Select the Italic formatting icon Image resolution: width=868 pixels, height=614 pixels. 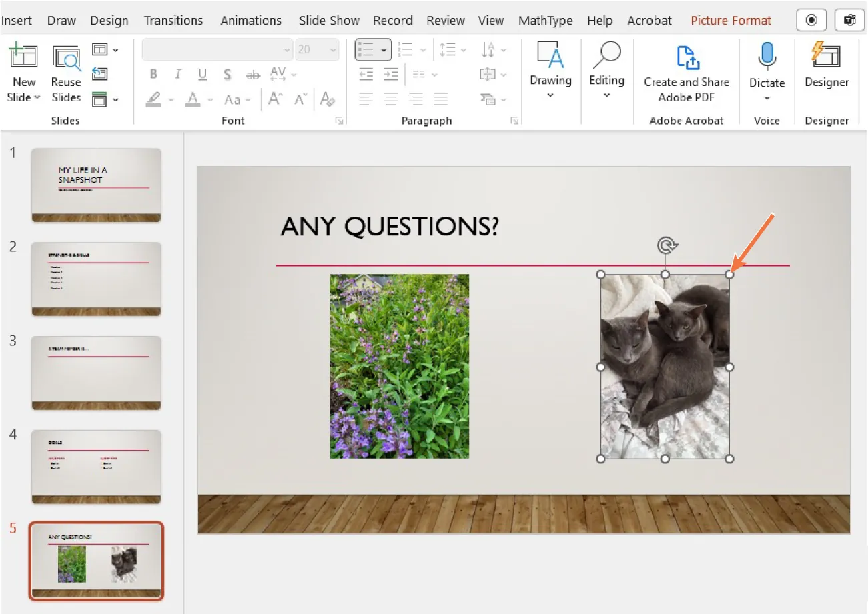click(177, 74)
